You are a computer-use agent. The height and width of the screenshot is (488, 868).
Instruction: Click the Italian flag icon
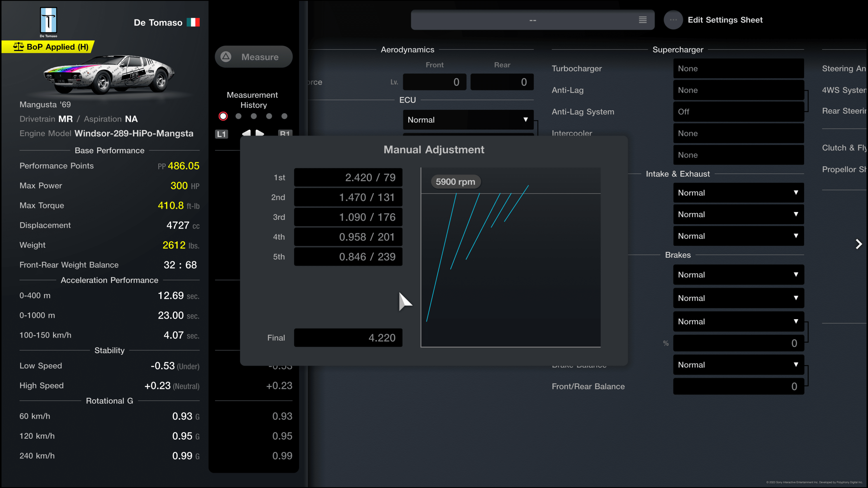click(193, 22)
